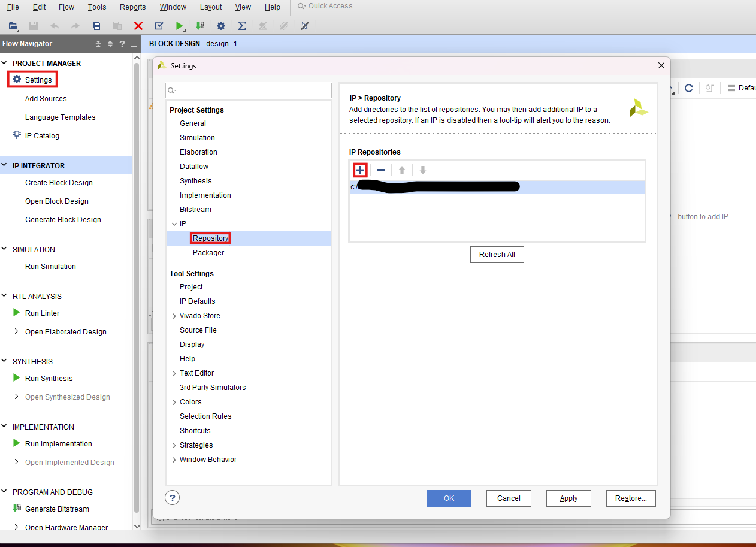Click the Restore... button
This screenshot has height=547, width=756.
631,498
